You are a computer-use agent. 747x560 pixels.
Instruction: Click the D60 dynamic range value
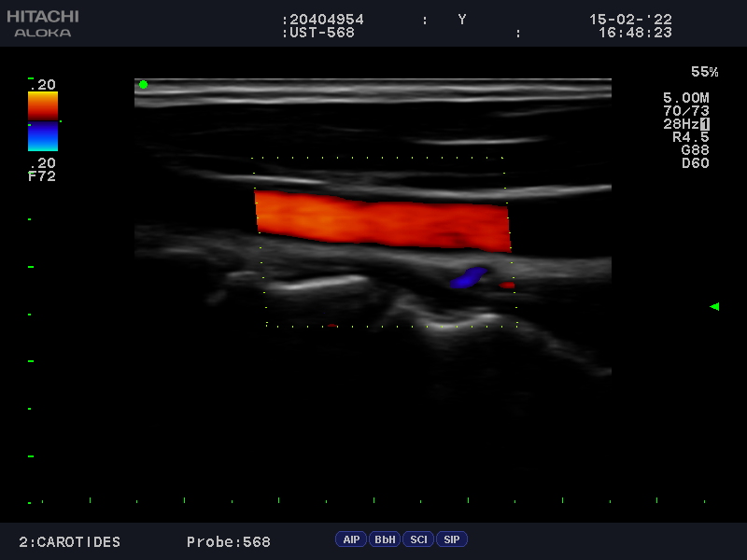click(x=695, y=163)
